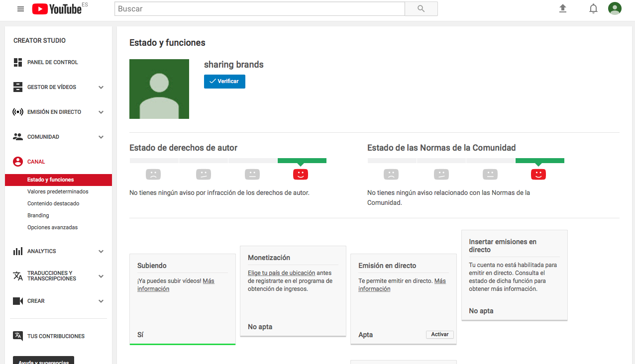The width and height of the screenshot is (635, 364).
Task: Place the cursor in the Buscar field
Action: click(x=259, y=8)
